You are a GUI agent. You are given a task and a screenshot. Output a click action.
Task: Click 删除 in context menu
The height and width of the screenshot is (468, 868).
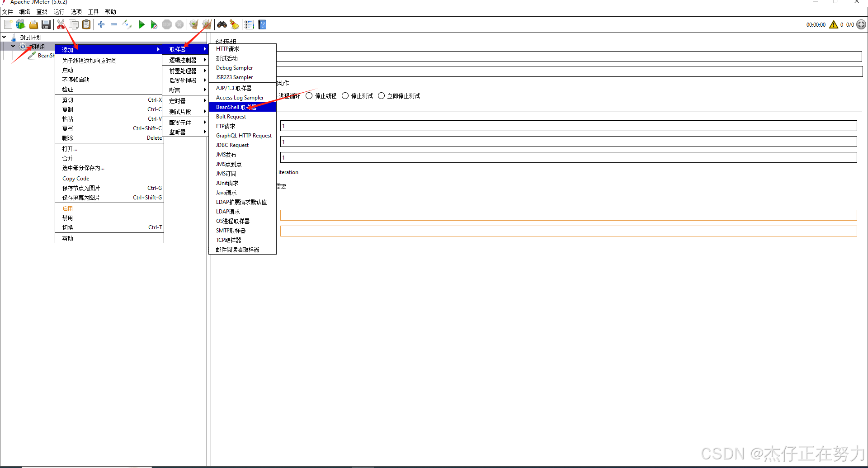coord(109,138)
